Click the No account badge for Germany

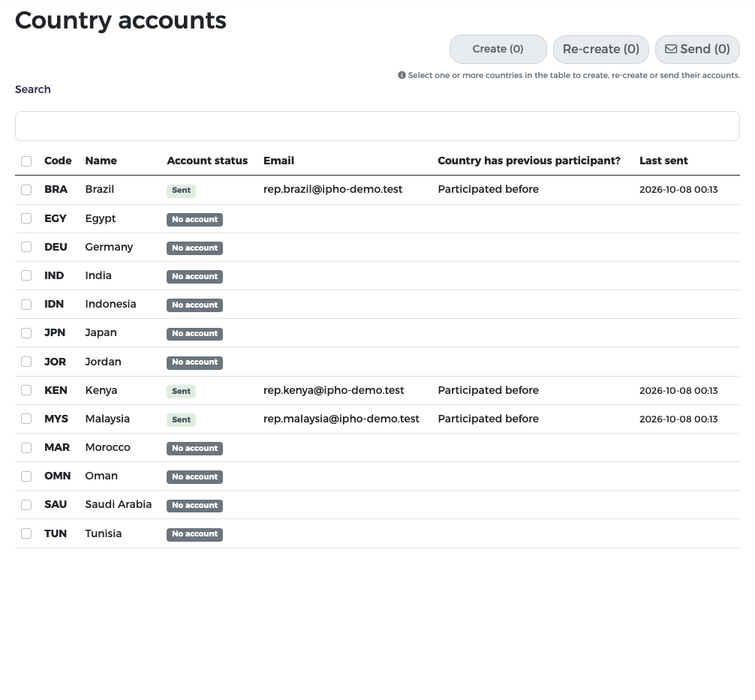pyautogui.click(x=194, y=248)
